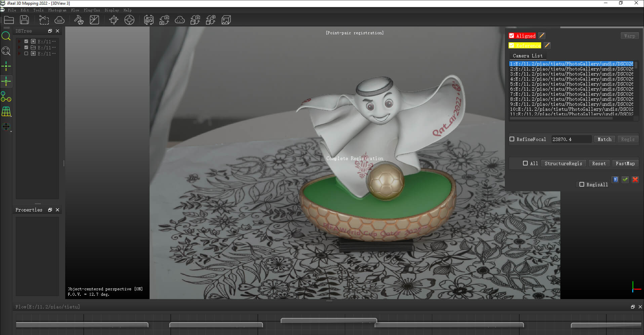
Task: Uncheck second DBTree folder item checkbox
Action: pos(26,47)
